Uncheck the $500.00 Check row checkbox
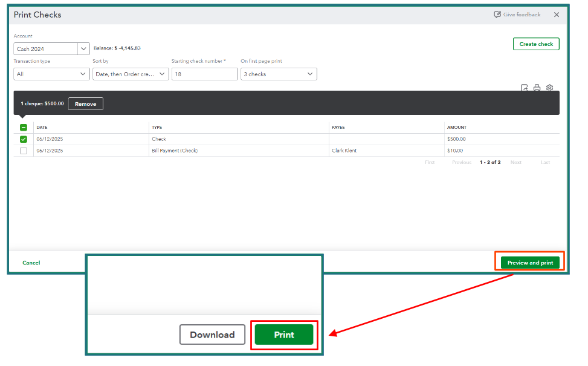 click(x=24, y=139)
